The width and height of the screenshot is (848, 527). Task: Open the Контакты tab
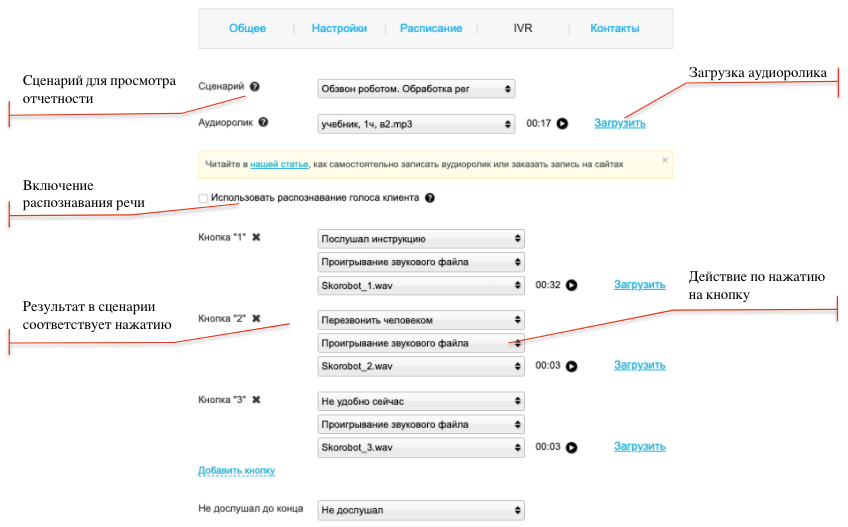tap(615, 29)
